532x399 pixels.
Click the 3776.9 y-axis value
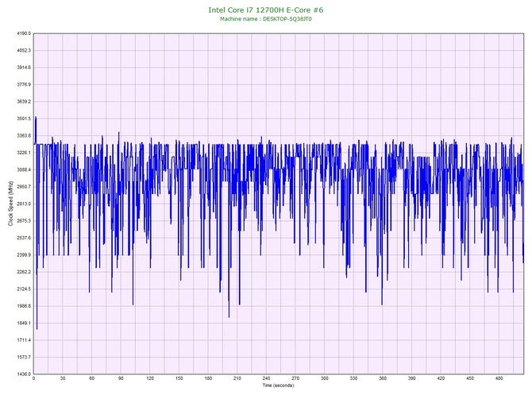tap(24, 84)
